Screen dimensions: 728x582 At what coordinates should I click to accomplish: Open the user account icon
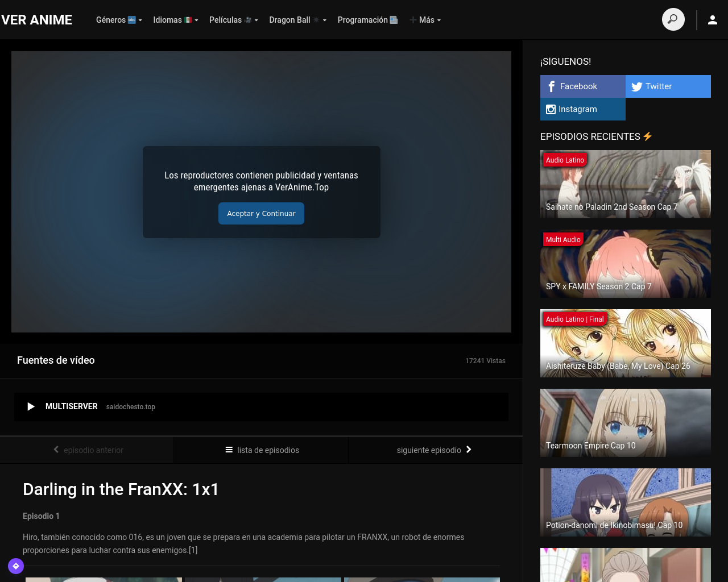[712, 20]
